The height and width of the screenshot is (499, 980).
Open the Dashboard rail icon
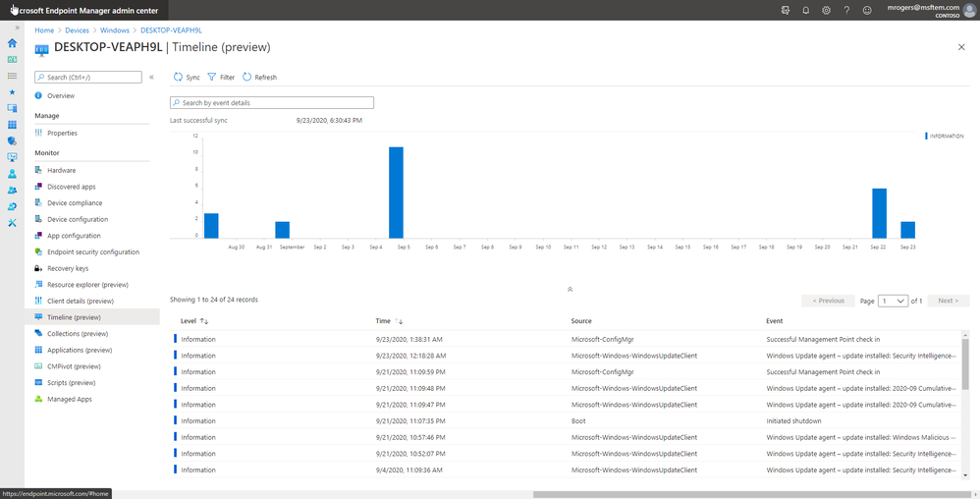pyautogui.click(x=12, y=59)
